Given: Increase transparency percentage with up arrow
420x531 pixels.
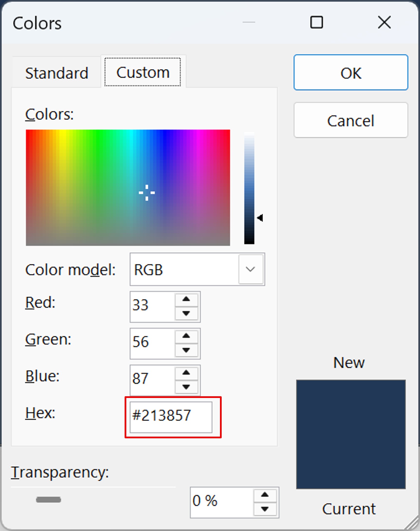Looking at the screenshot, I should click(265, 495).
